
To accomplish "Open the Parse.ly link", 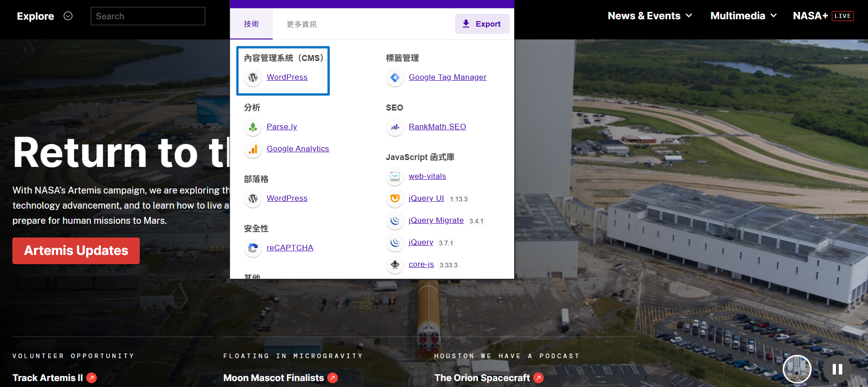I will [x=282, y=127].
